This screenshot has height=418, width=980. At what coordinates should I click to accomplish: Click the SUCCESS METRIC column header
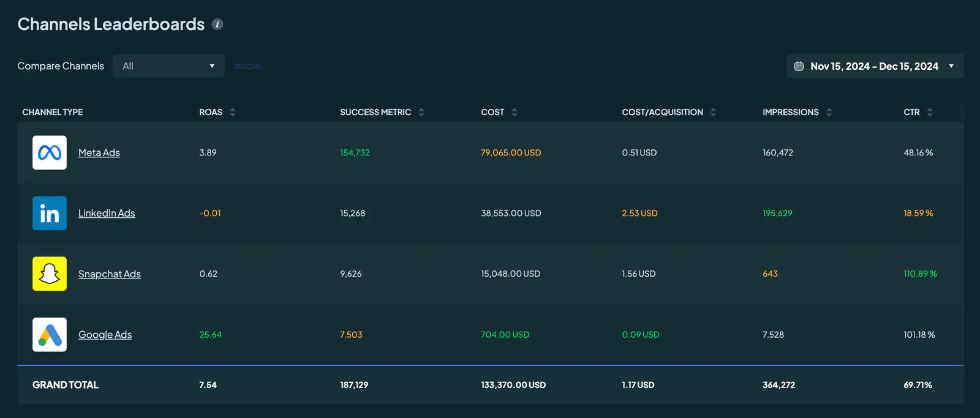pyautogui.click(x=375, y=112)
